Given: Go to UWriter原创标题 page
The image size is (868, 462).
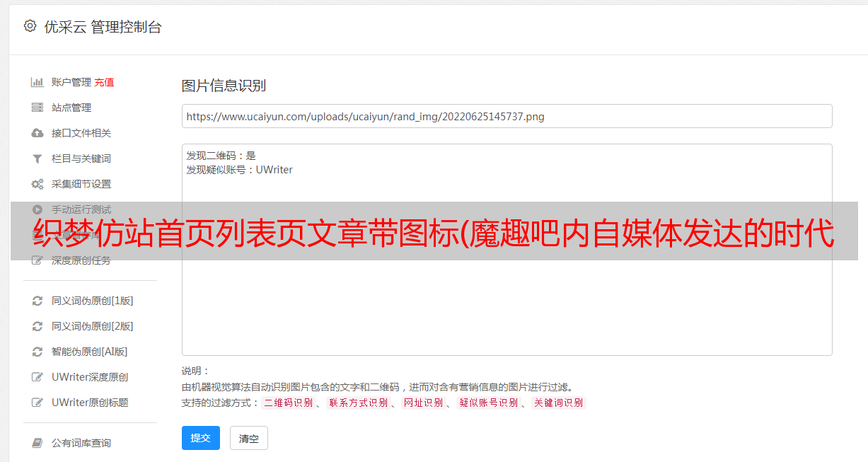Looking at the screenshot, I should click(90, 403).
